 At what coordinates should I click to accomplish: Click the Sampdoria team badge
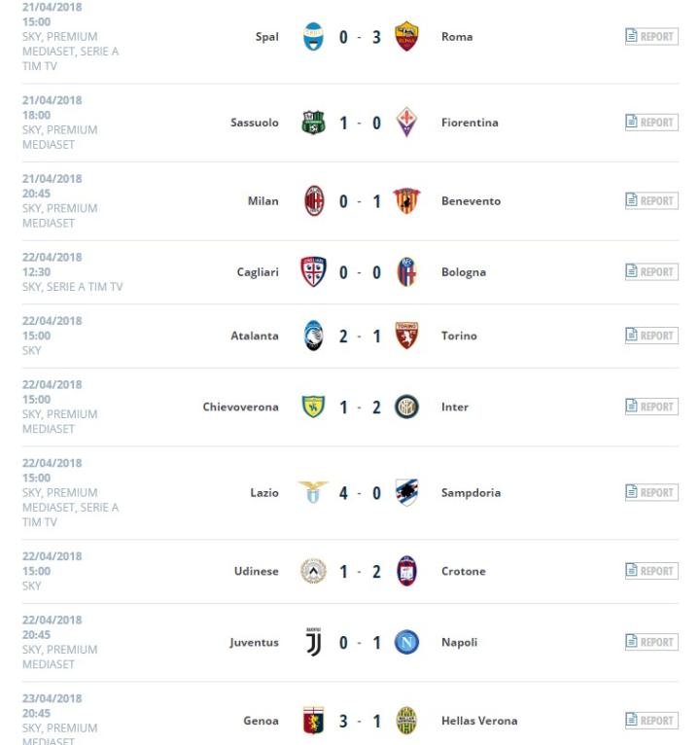406,493
